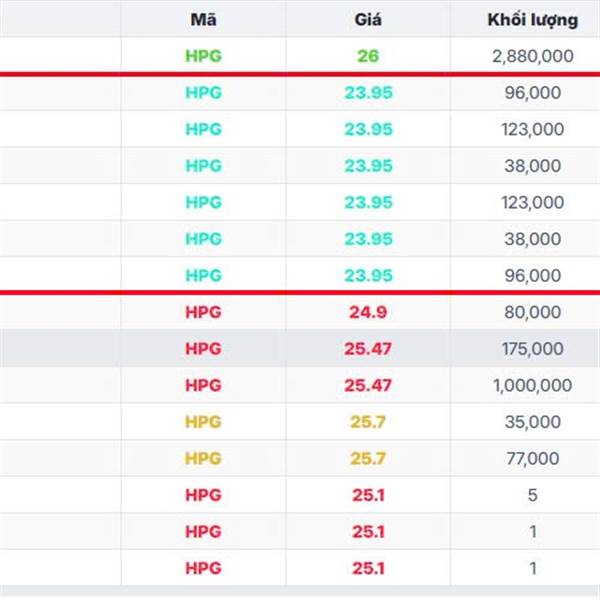This screenshot has width=600, height=600.
Task: Select the red HPG ticker at price 24.9
Action: point(203,312)
